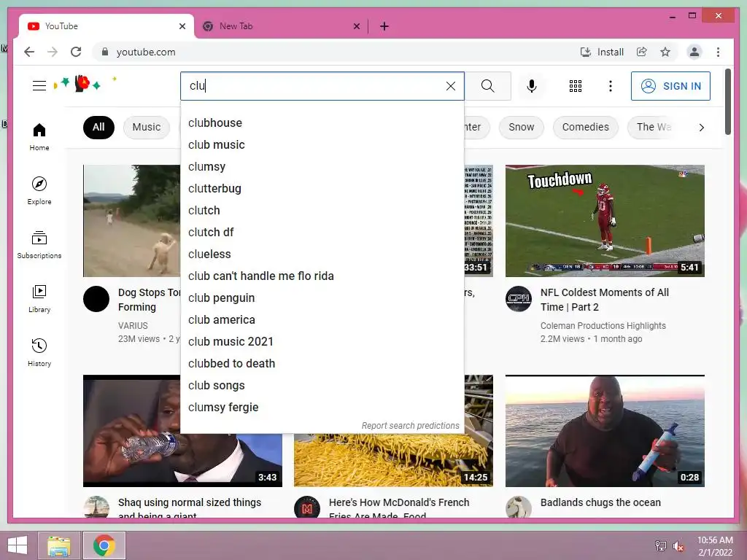Open File Explorer from taskbar
This screenshot has height=560, width=747.
[58, 545]
